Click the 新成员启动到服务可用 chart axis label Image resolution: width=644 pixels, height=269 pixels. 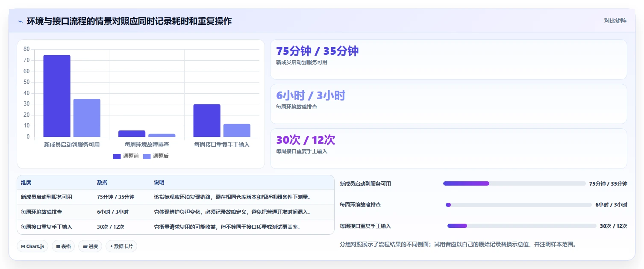(72, 145)
